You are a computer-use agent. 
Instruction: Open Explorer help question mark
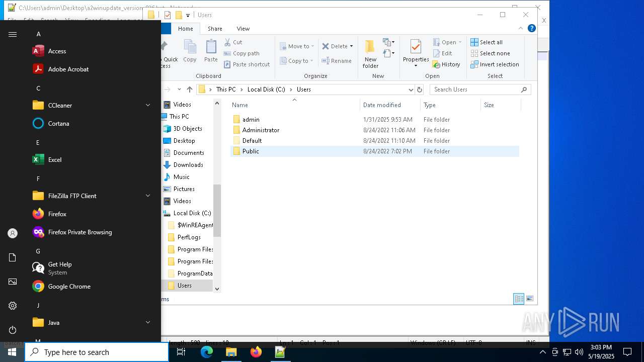pos(531,28)
